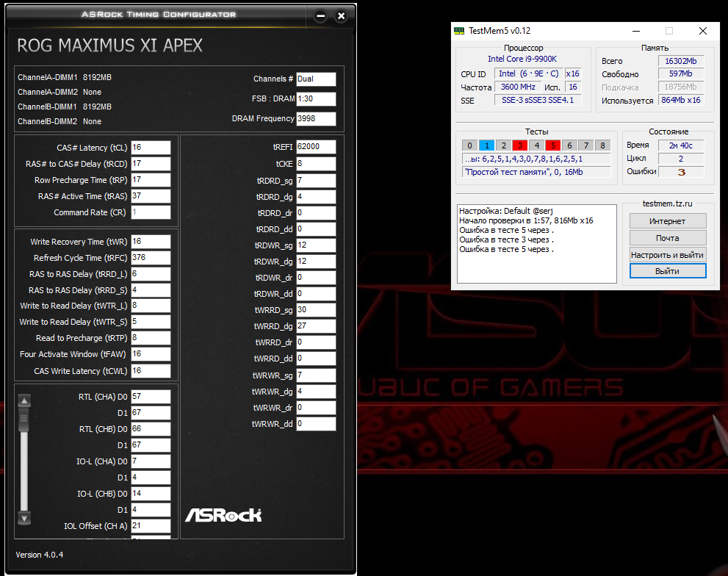Select test number 4 box
The height and width of the screenshot is (576, 728).
[537, 145]
